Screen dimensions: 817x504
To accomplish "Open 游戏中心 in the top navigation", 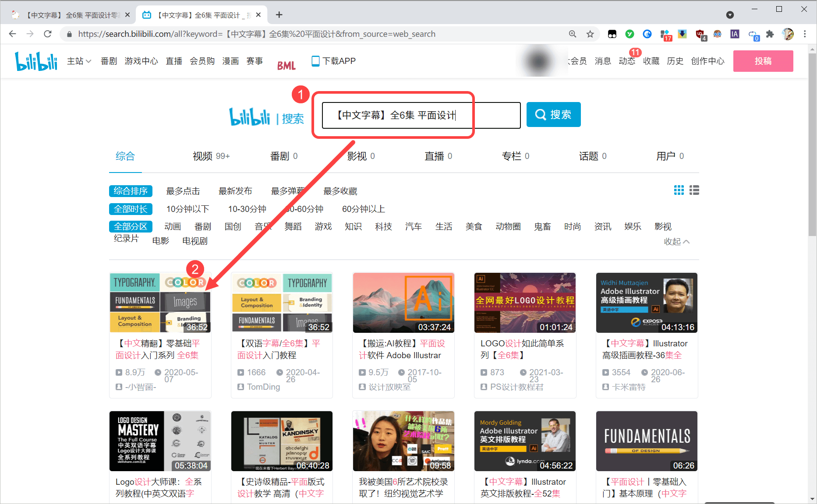I will (x=141, y=61).
